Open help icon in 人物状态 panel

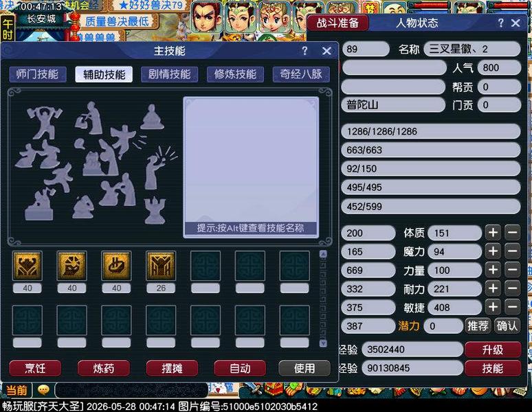click(x=500, y=23)
